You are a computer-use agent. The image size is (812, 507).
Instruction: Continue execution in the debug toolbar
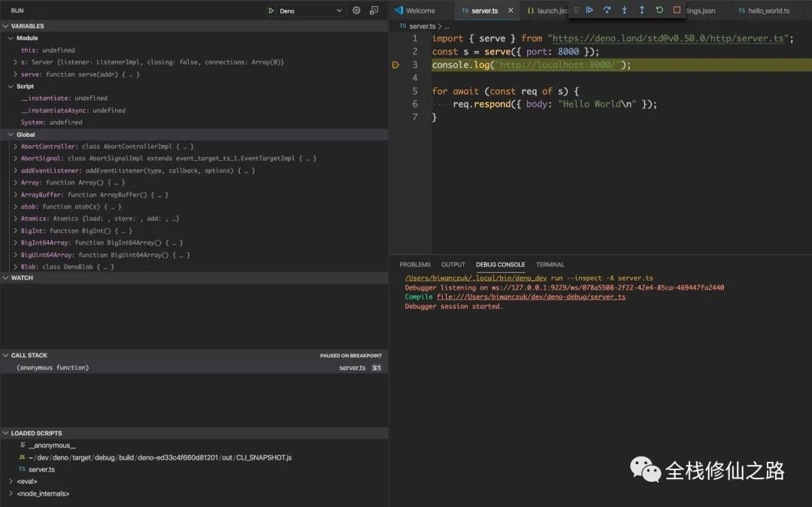[589, 10]
